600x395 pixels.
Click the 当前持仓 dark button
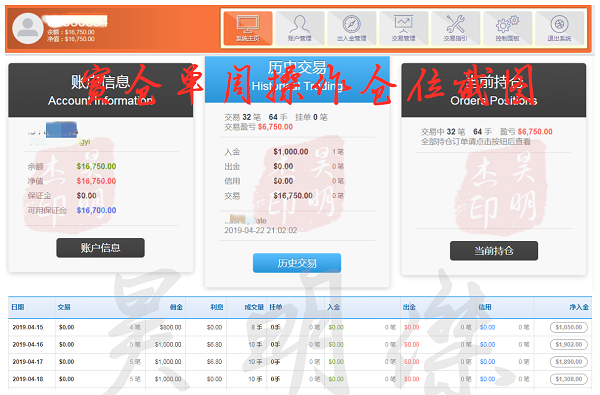[494, 251]
